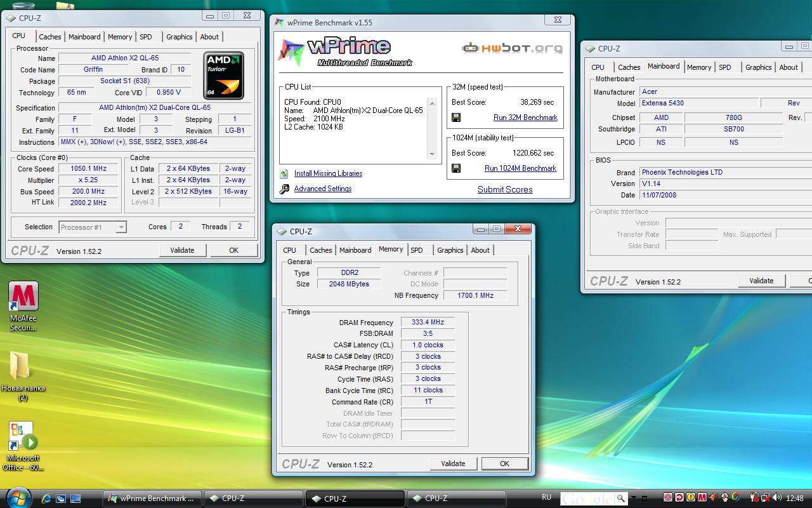Click the multicolor circle tray icon
The height and width of the screenshot is (508, 812).
[x=736, y=497]
